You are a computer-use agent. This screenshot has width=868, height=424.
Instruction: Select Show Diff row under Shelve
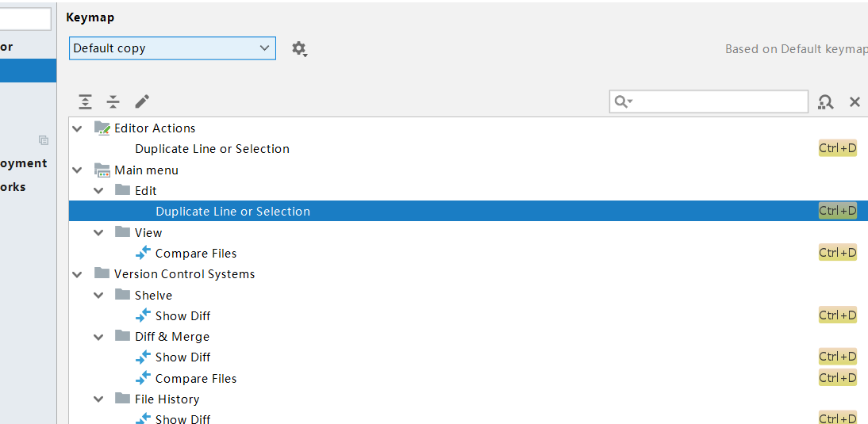tap(468, 315)
